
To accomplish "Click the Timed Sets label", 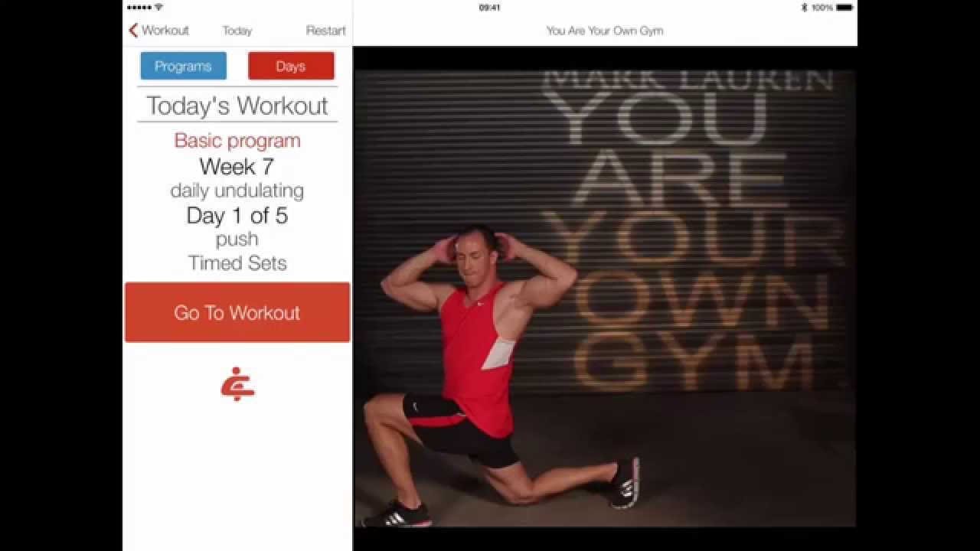I will pos(237,263).
